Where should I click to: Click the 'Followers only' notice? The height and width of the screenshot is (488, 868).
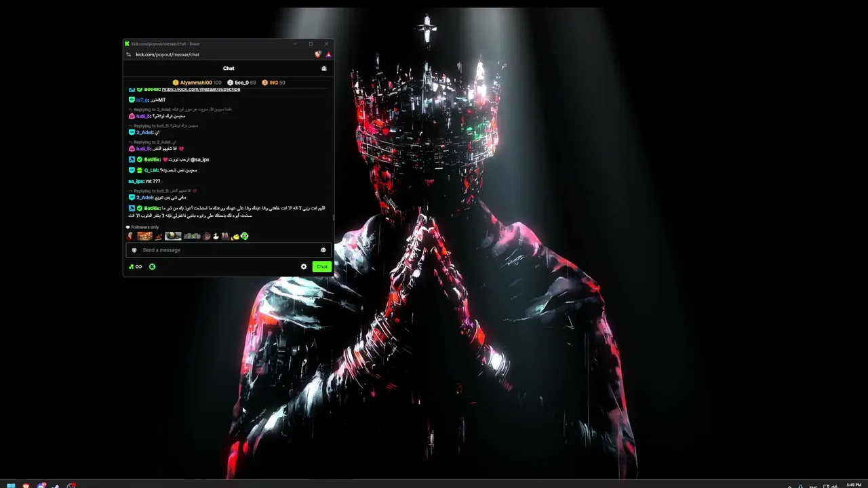143,227
